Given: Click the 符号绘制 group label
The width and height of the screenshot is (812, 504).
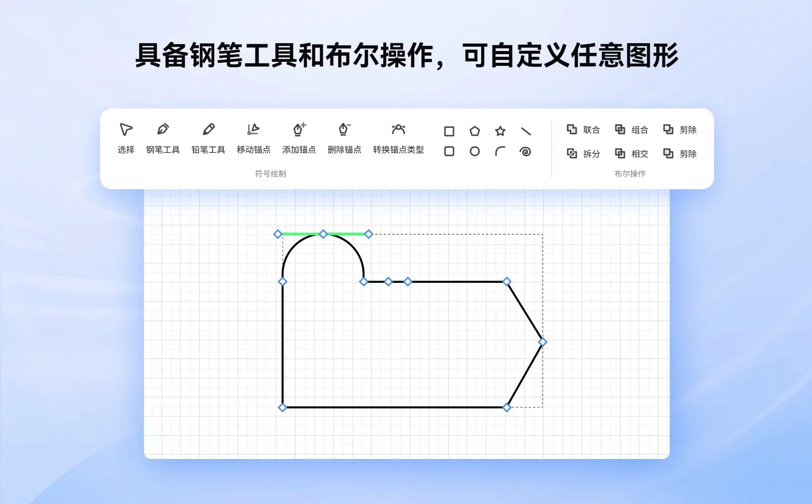Looking at the screenshot, I should point(270,174).
